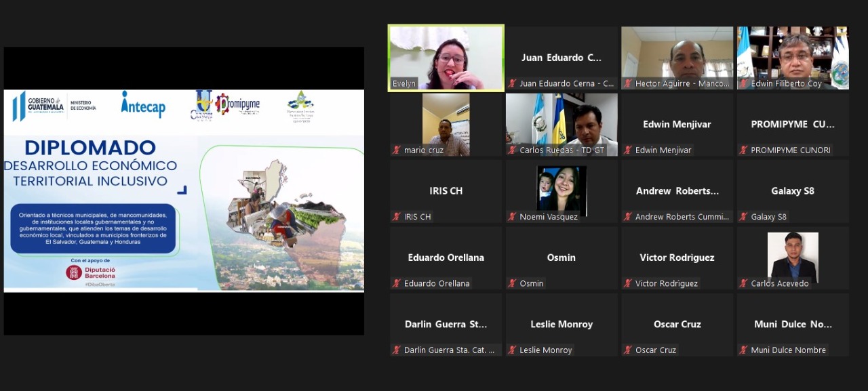
Task: Click the muted mic icon next to Carlos Ruedas
Action: pos(513,150)
